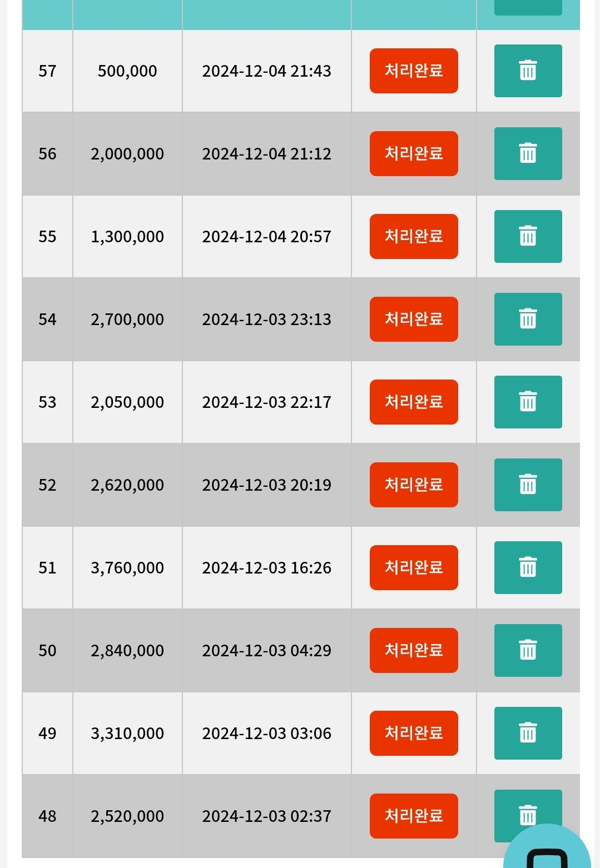Delete row 51 with trash icon
Screen dimensions: 600x868
pyautogui.click(x=528, y=567)
